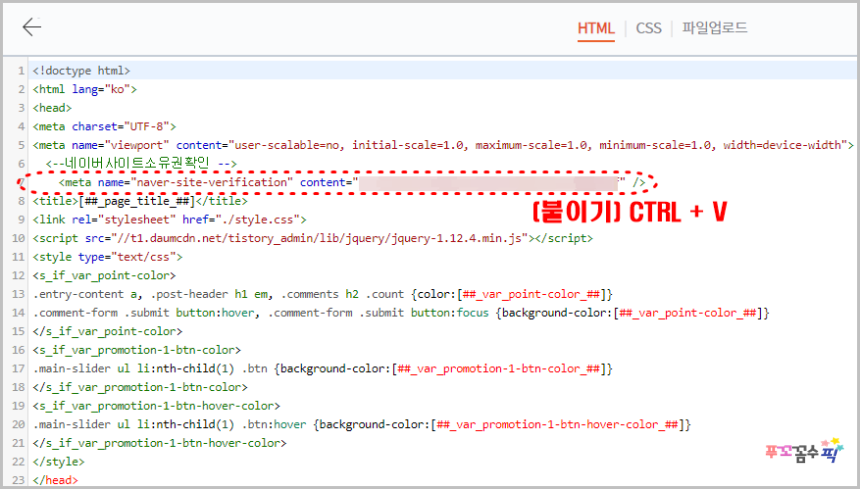
Task: Click opening <s_if_var_promotion-1-btn-hover-color> line
Action: (x=156, y=406)
